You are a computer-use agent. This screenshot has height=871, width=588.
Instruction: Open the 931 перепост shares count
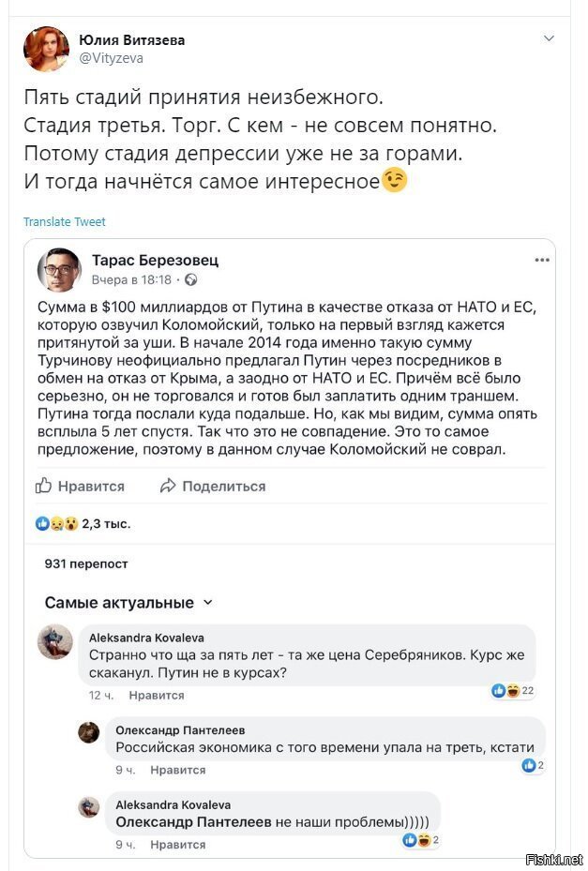[86, 563]
